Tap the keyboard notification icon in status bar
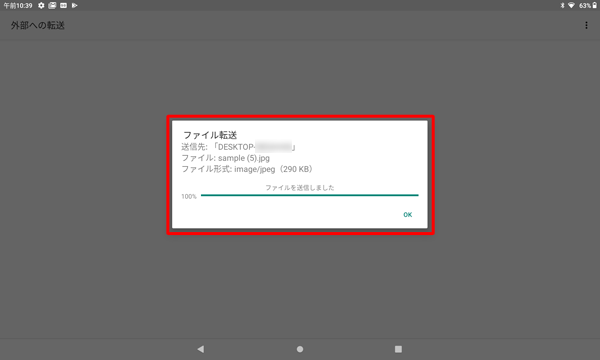This screenshot has width=600, height=360. [x=64, y=5]
